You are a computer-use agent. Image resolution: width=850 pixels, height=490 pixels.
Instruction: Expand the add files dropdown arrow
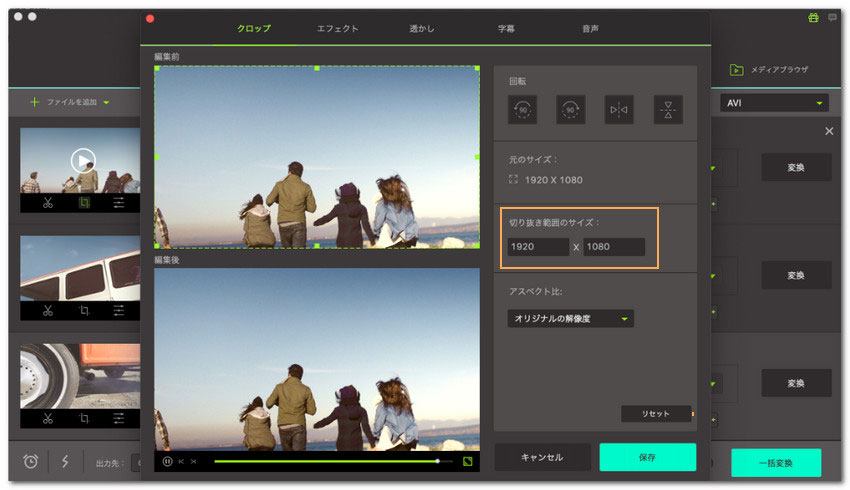coord(106,102)
